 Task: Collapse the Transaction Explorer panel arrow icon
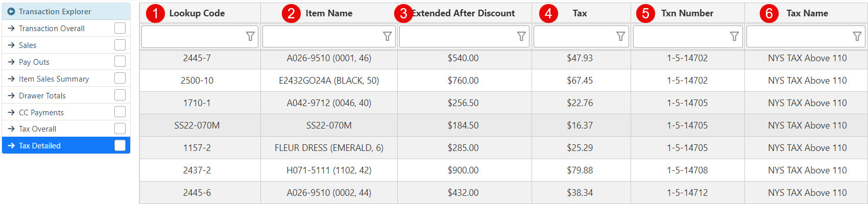pos(11,11)
